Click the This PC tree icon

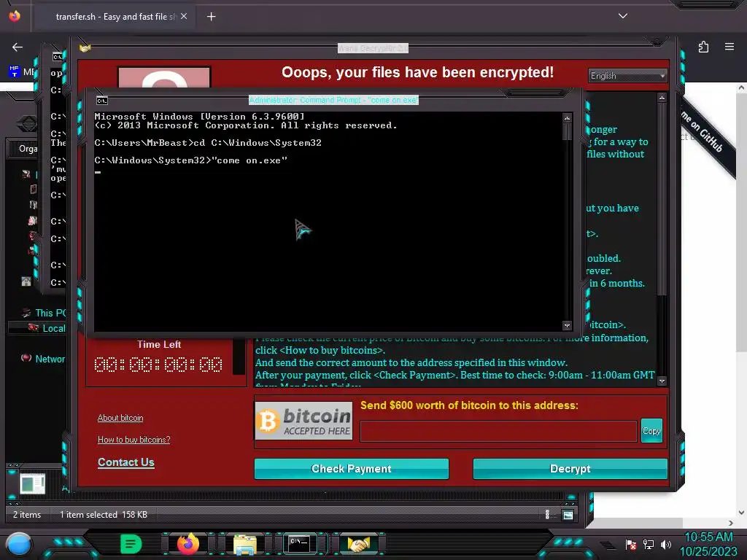pyautogui.click(x=26, y=313)
